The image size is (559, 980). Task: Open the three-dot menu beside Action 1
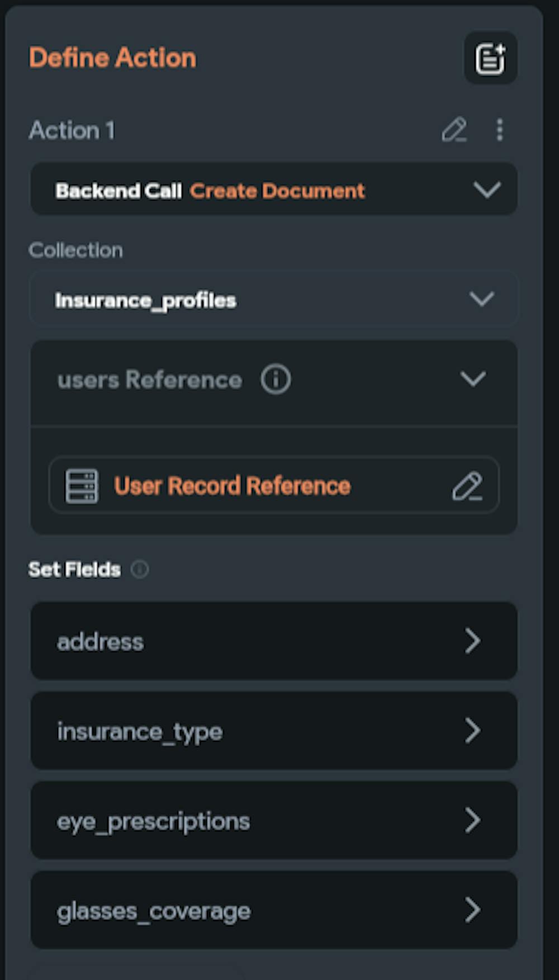(499, 131)
